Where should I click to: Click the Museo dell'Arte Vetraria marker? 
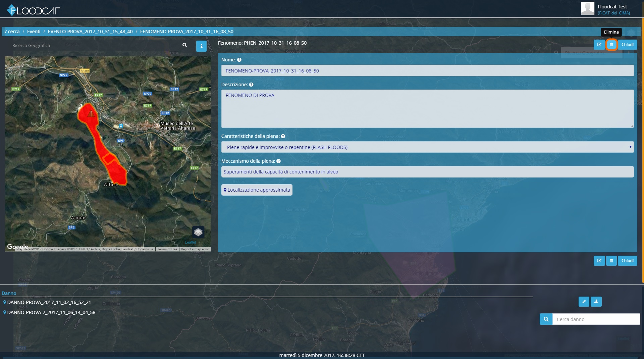[157, 125]
